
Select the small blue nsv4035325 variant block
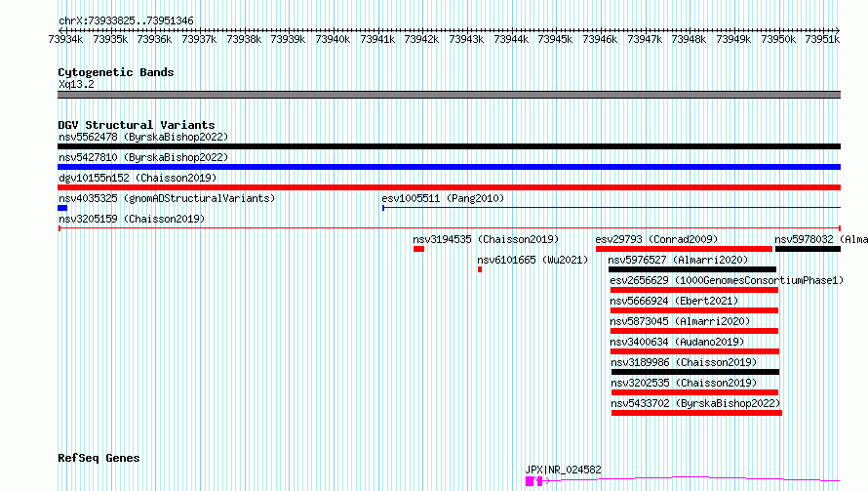(62, 208)
